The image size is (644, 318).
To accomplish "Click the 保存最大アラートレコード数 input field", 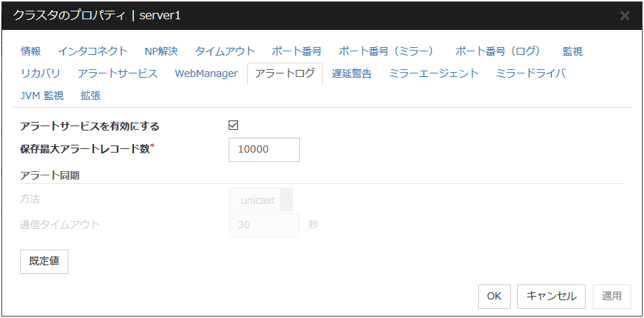I will [264, 150].
